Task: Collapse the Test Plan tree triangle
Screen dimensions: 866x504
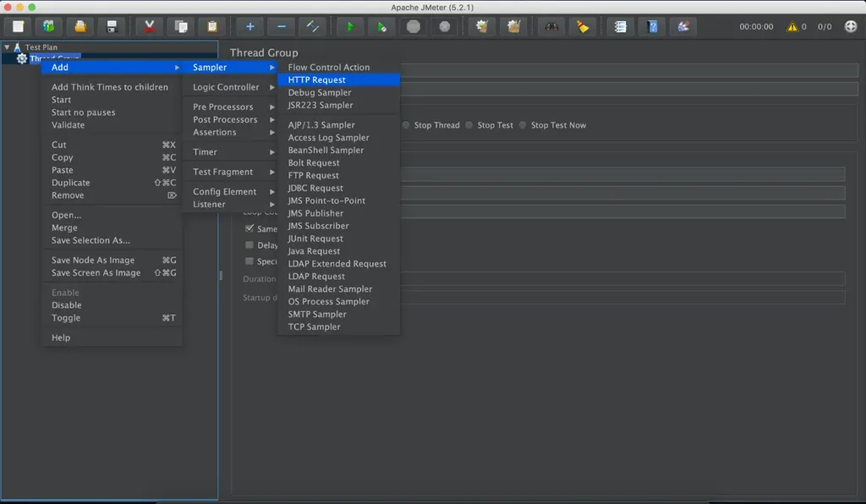Action: tap(7, 47)
